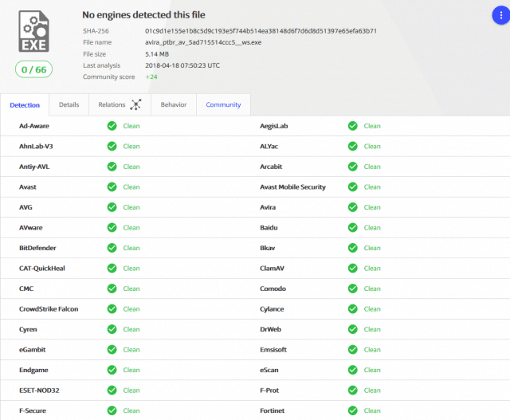The image size is (510, 420).
Task: Click the green check icon for CMC
Action: click(112, 289)
